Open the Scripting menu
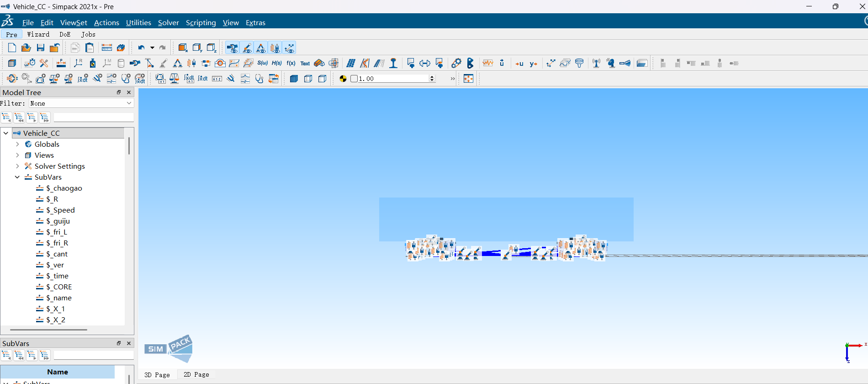This screenshot has width=868, height=384. (201, 22)
